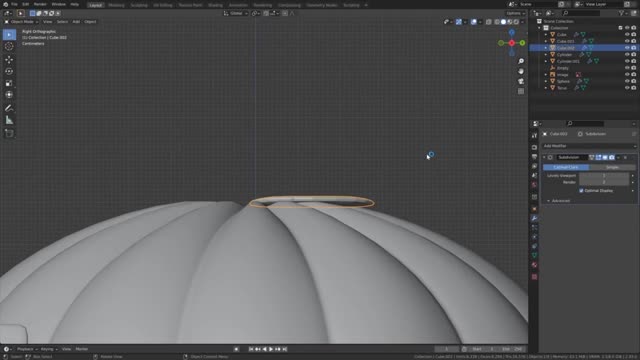The height and width of the screenshot is (360, 640).
Task: Open the Object Data green triangle tab
Action: pyautogui.click(x=534, y=255)
